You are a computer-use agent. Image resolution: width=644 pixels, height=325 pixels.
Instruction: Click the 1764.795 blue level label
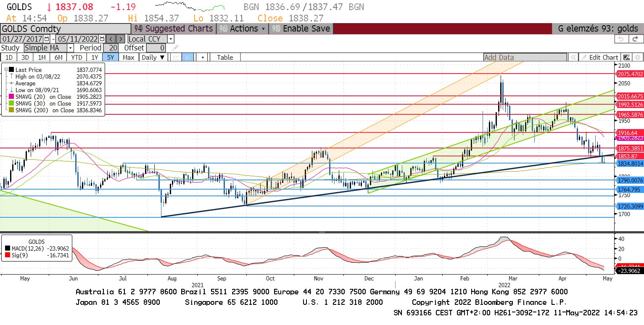tap(629, 190)
